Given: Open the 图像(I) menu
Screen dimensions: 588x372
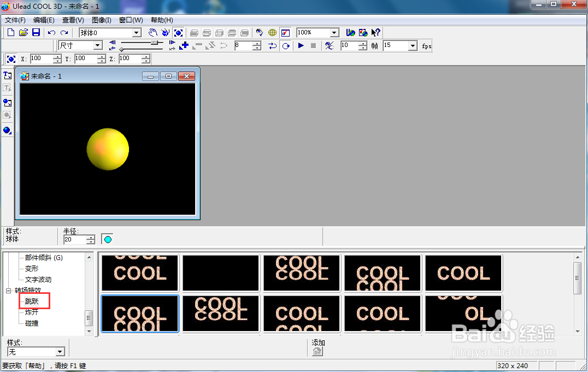Looking at the screenshot, I should (102, 20).
